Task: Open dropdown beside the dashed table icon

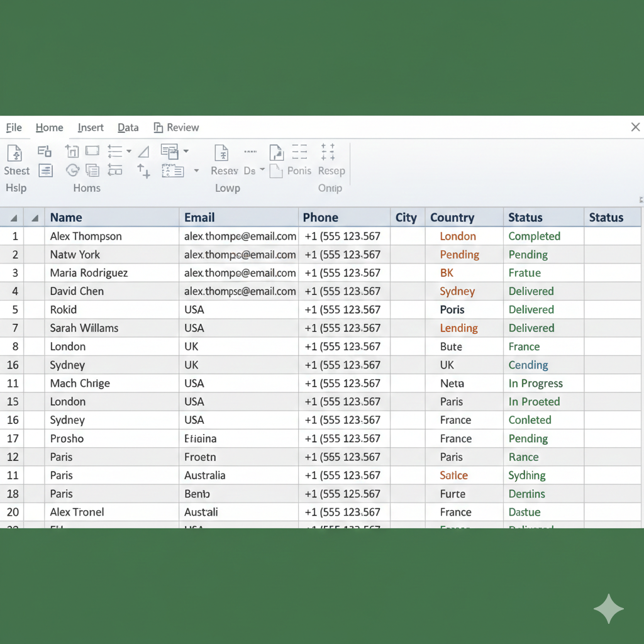Action: pyautogui.click(x=196, y=171)
